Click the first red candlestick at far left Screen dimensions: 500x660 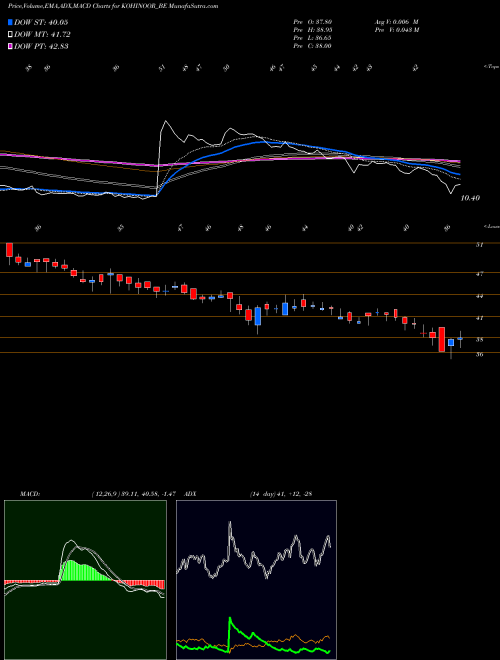tap(9, 250)
